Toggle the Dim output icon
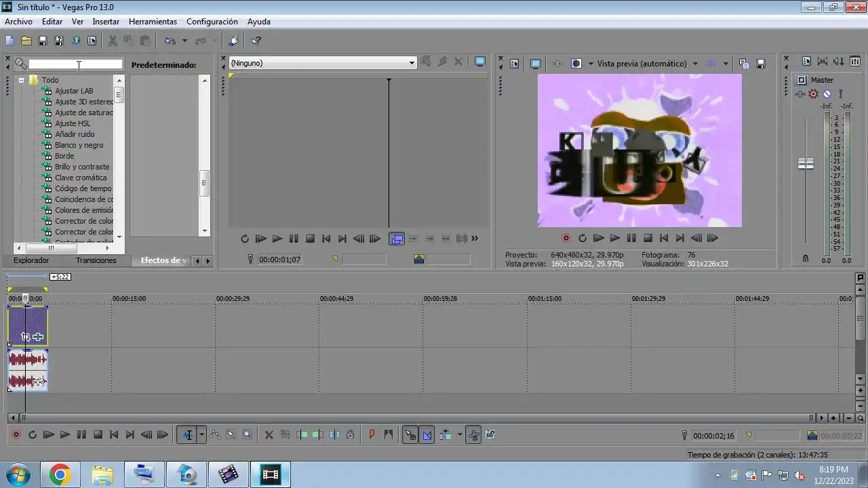Image resolution: width=868 pixels, height=488 pixels. (839, 61)
